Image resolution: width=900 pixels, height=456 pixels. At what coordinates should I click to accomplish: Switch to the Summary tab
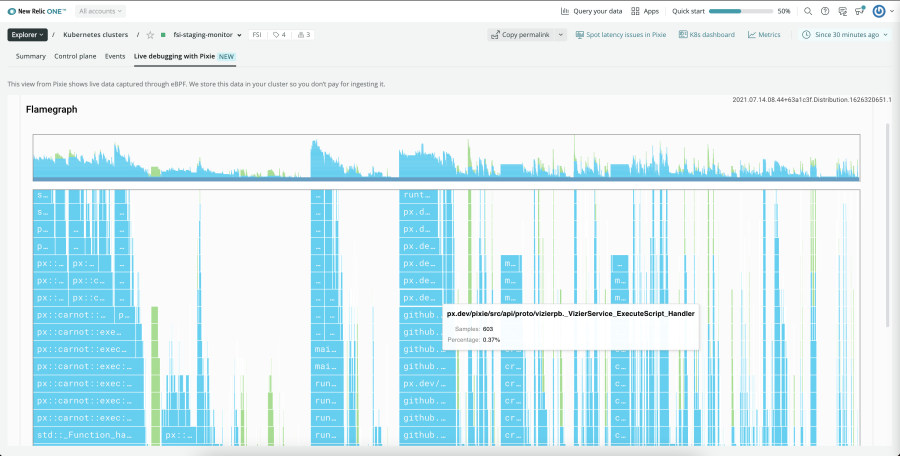pyautogui.click(x=30, y=56)
